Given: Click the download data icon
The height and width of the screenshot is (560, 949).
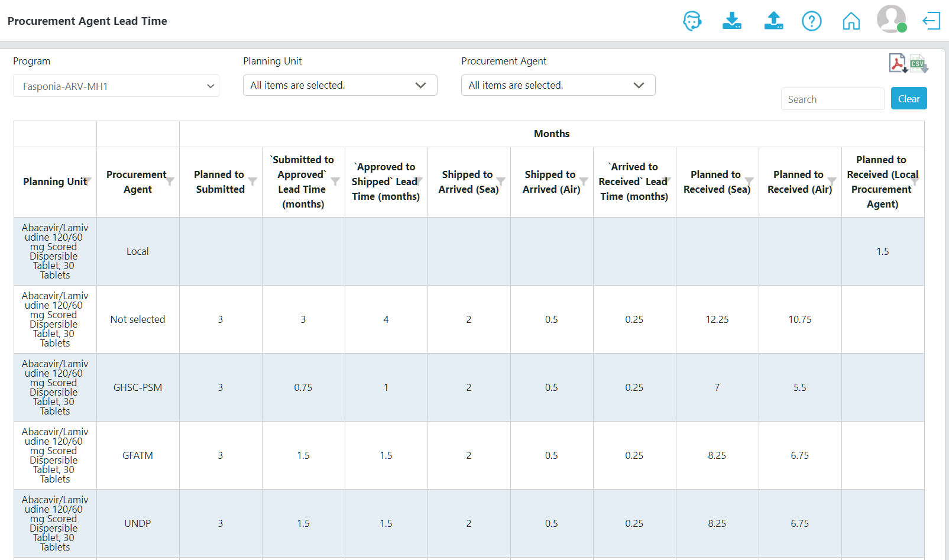Looking at the screenshot, I should click(732, 21).
